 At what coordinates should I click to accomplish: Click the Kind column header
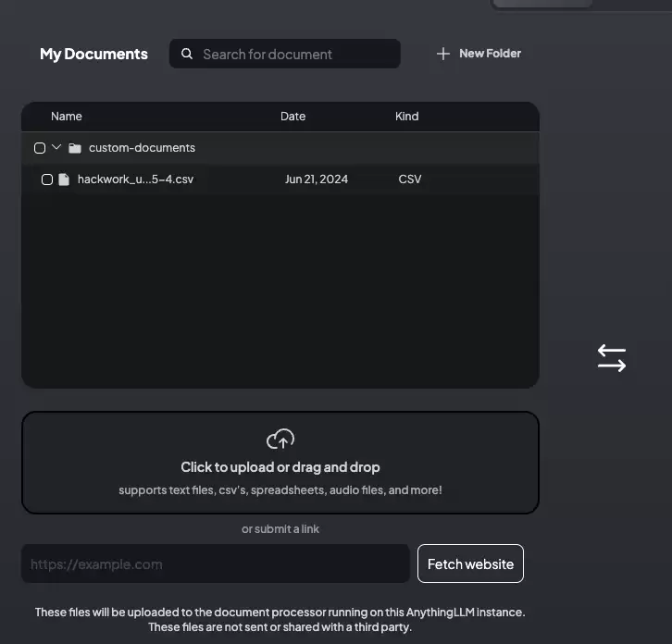click(x=407, y=116)
